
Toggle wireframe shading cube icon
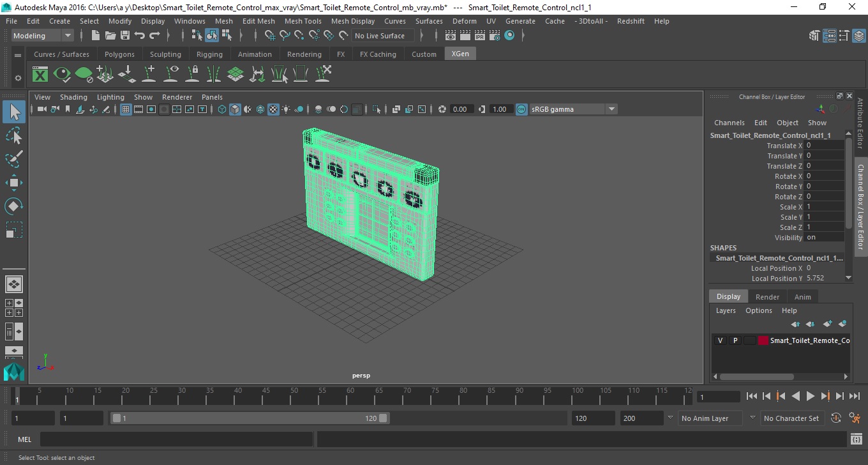point(222,109)
